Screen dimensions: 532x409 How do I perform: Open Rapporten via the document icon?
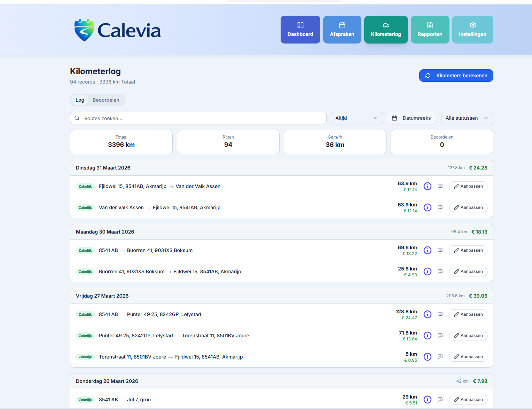[430, 25]
